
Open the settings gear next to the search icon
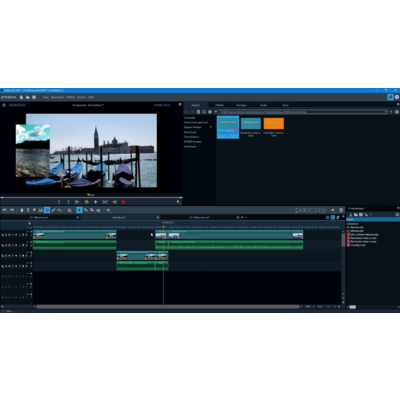coord(210,112)
